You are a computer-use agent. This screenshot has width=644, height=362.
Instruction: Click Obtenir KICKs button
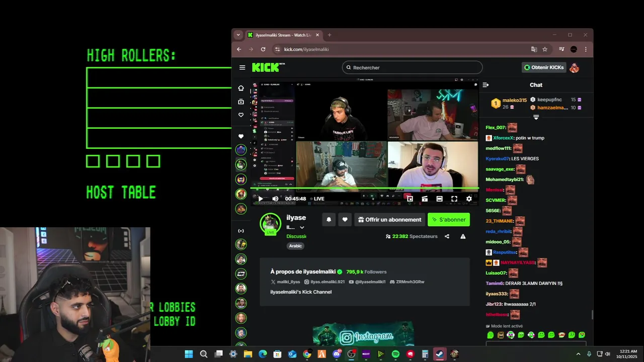(x=544, y=67)
